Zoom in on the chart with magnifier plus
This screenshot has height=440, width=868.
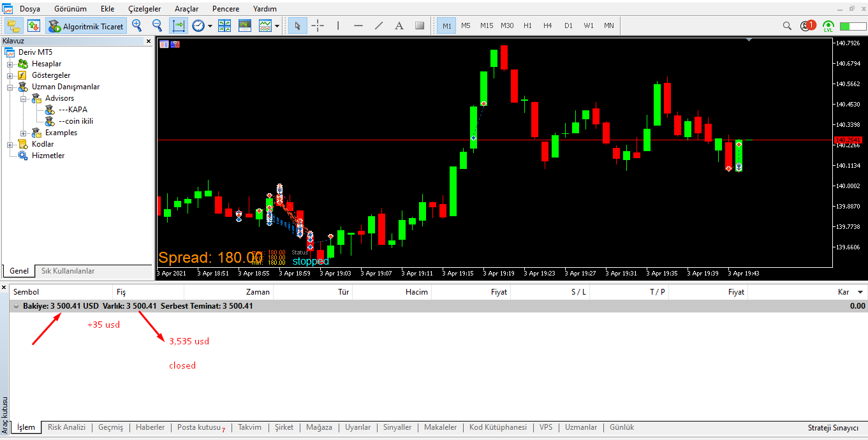pyautogui.click(x=137, y=26)
